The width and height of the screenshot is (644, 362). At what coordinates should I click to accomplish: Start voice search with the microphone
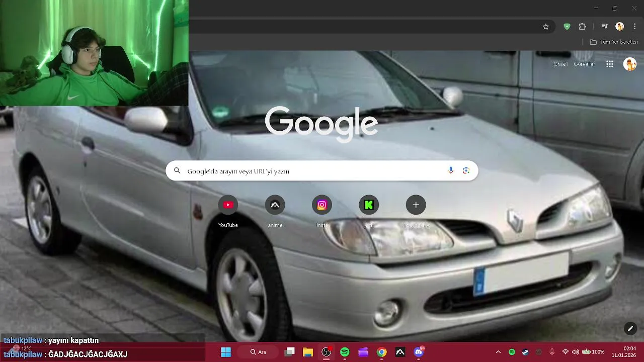pyautogui.click(x=451, y=171)
